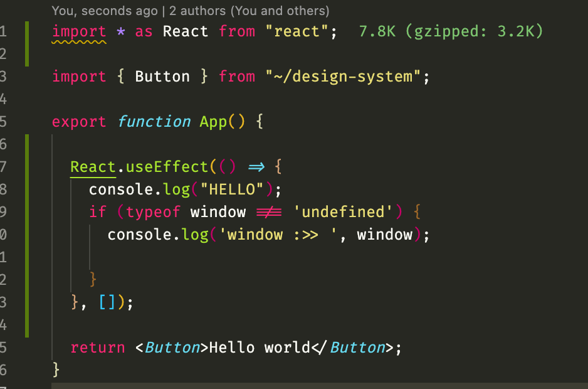588x389 pixels.
Task: Click the underlined "React" before useEffect
Action: [x=93, y=167]
